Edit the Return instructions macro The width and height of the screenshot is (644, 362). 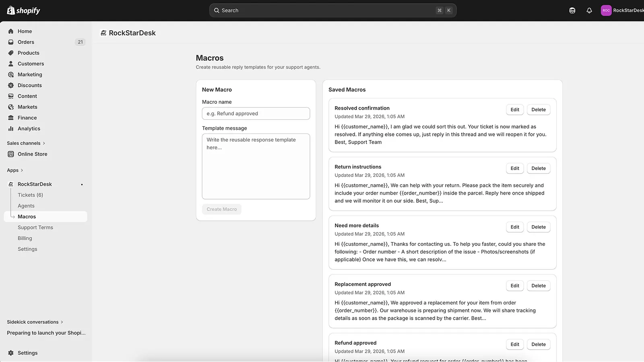(x=515, y=169)
